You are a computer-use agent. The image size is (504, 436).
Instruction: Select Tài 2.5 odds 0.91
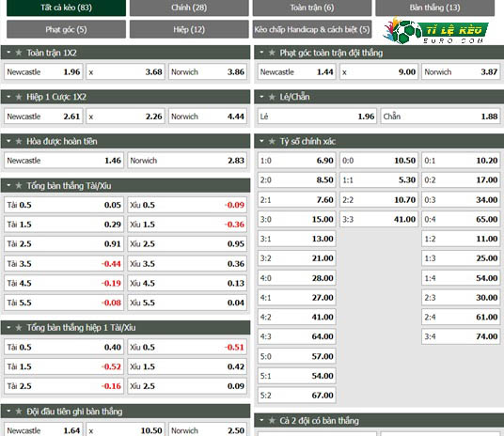point(64,244)
